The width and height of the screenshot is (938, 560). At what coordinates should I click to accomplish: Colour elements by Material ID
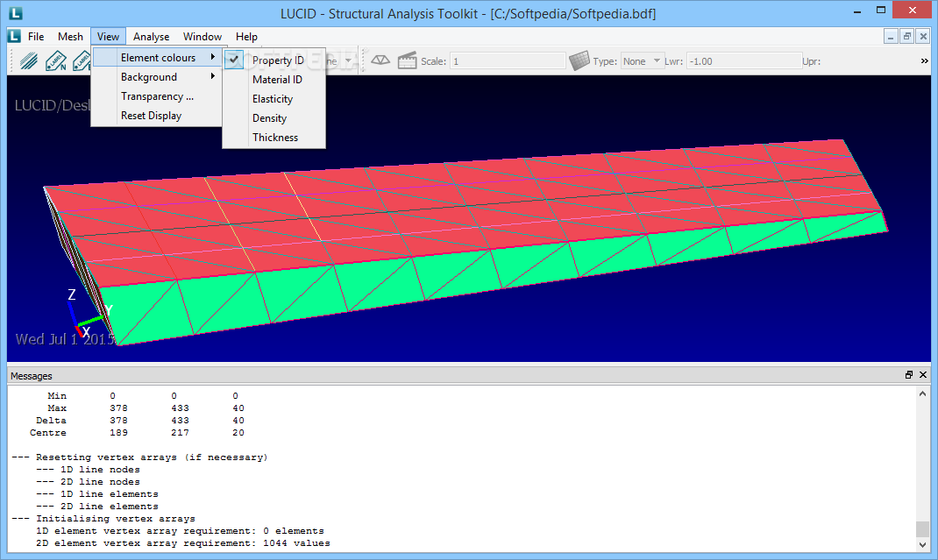[x=274, y=80]
